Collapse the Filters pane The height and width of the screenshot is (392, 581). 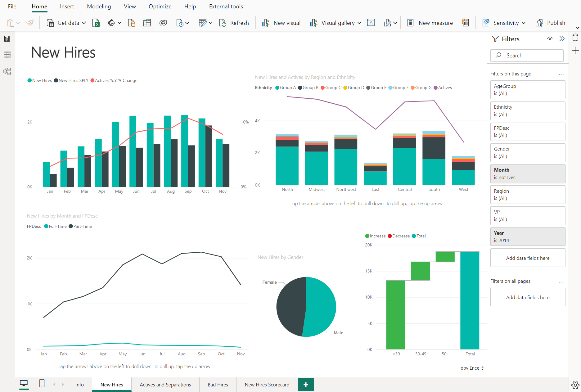[x=562, y=38]
